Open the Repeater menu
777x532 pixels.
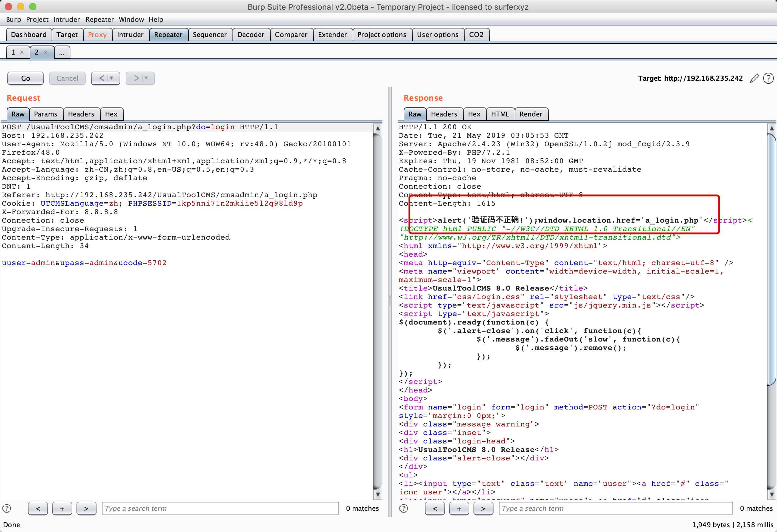click(x=100, y=19)
